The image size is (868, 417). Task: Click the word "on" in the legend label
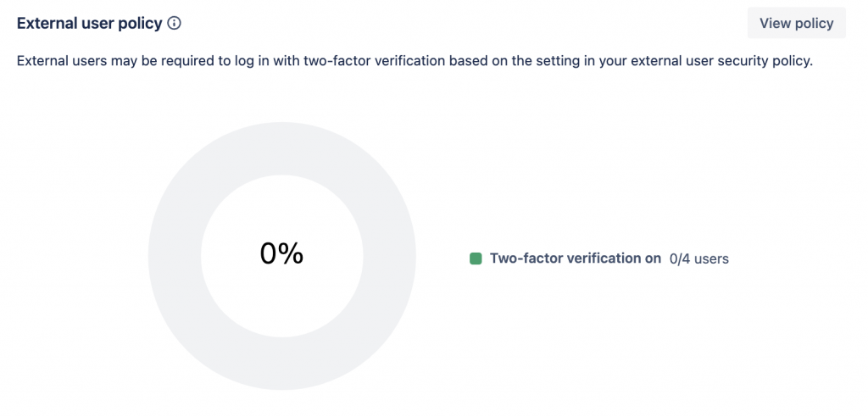[653, 259]
